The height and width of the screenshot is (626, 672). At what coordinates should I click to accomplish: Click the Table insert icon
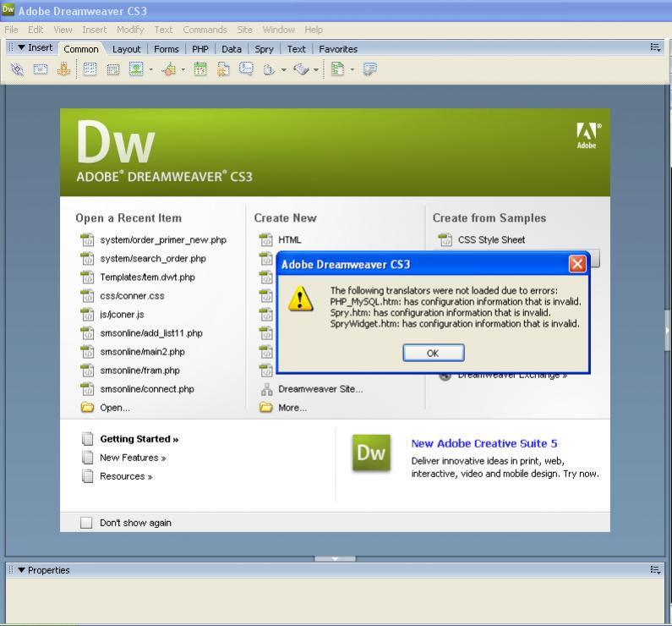click(x=90, y=69)
